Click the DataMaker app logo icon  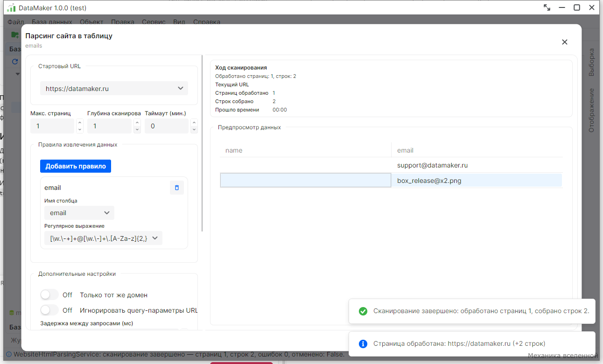coord(11,7)
